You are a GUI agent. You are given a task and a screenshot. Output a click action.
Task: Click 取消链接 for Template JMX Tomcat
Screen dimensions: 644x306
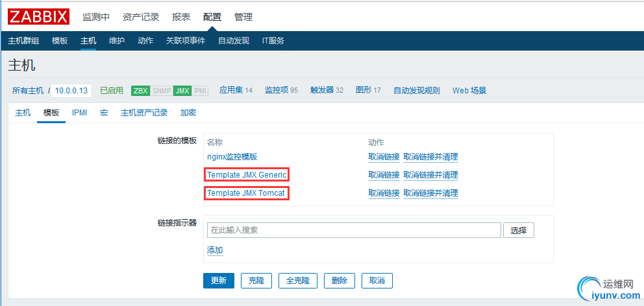(x=384, y=193)
